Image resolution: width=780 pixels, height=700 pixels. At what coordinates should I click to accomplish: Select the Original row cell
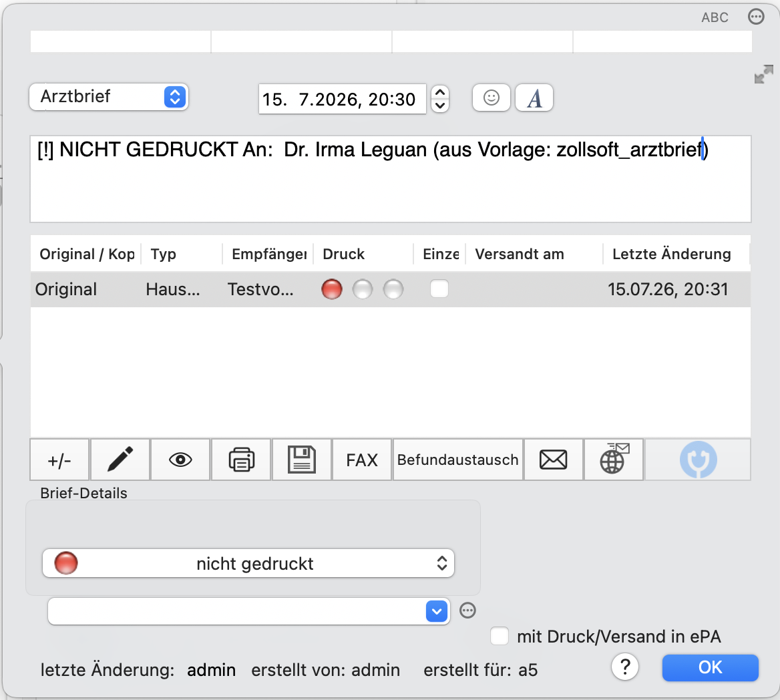click(x=66, y=289)
